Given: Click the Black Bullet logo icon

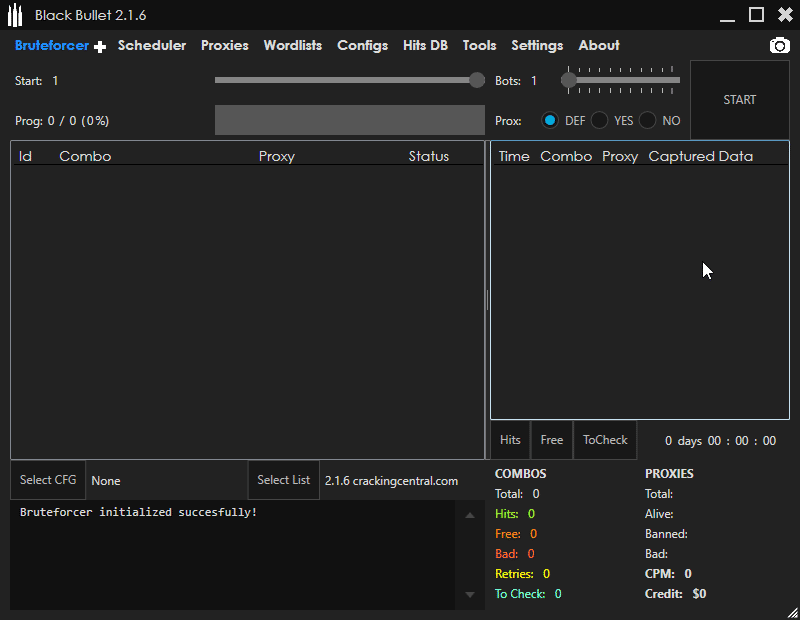Looking at the screenshot, I should [x=15, y=16].
